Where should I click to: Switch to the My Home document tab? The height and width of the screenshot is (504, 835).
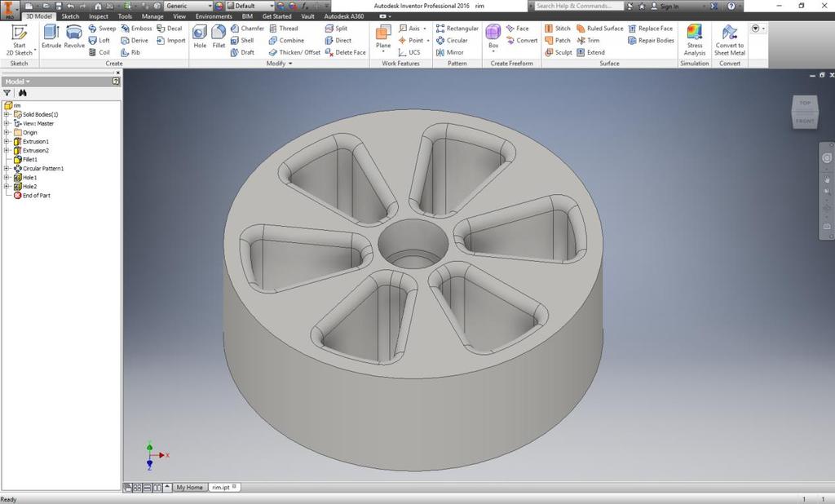[189, 488]
